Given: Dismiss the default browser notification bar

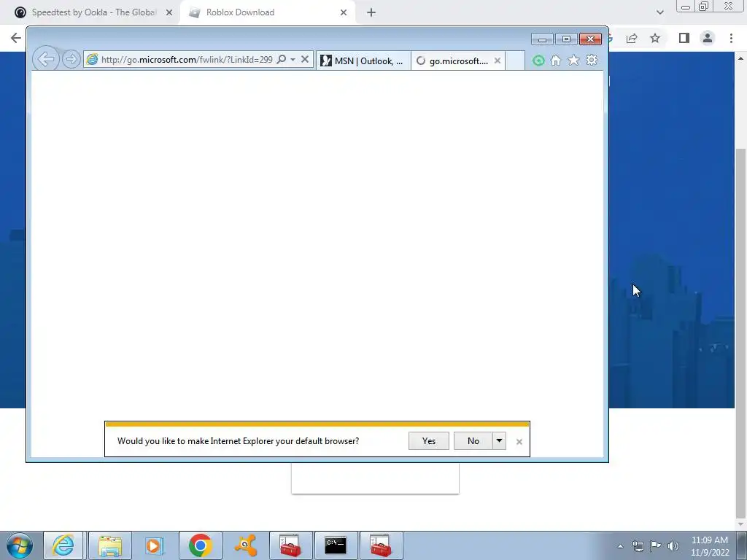Looking at the screenshot, I should [519, 442].
